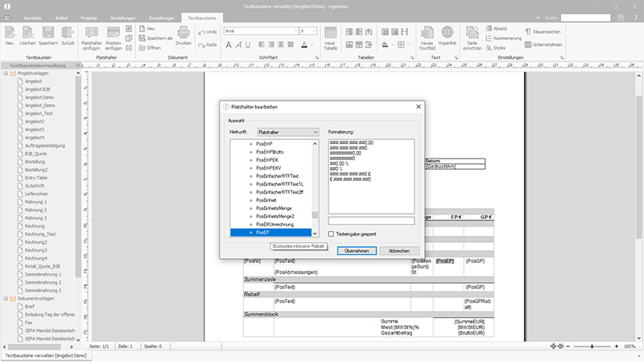Select the Textbausteine ribbon tab
The width and height of the screenshot is (644, 362).
(202, 18)
